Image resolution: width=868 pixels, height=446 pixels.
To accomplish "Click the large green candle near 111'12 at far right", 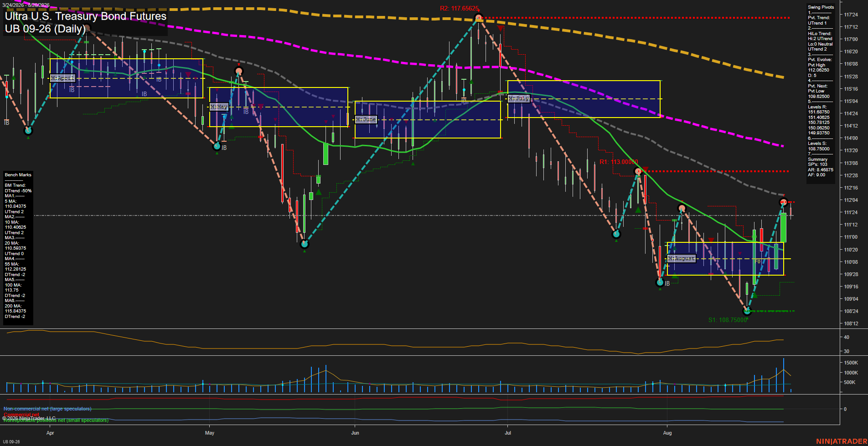I will (x=783, y=227).
